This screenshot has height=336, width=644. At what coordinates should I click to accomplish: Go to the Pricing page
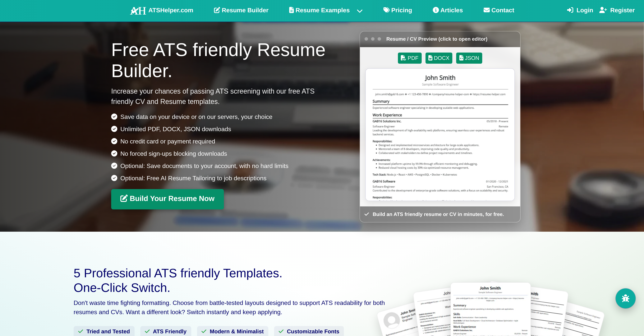point(398,10)
